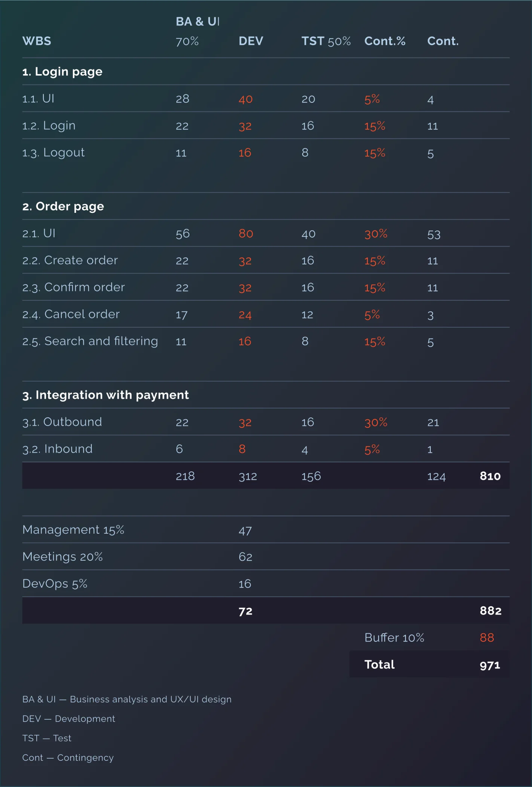Select the Cont.% column header

tap(385, 41)
